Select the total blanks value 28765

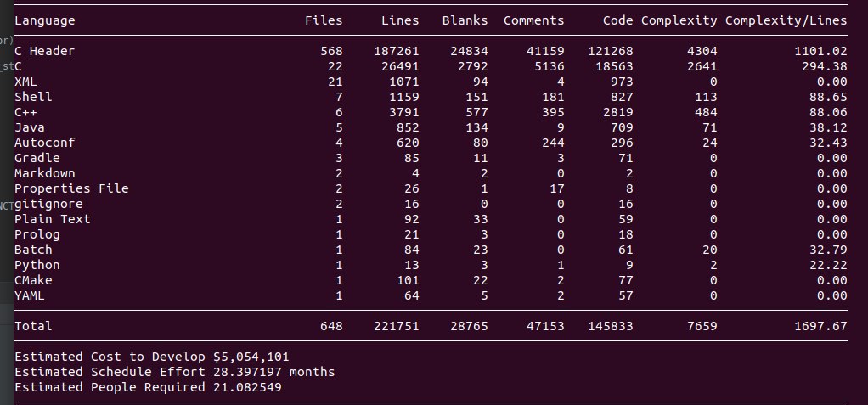click(469, 326)
